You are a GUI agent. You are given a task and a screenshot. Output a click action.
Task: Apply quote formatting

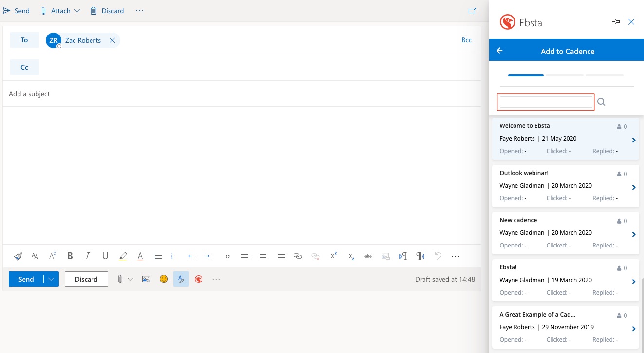tap(228, 256)
